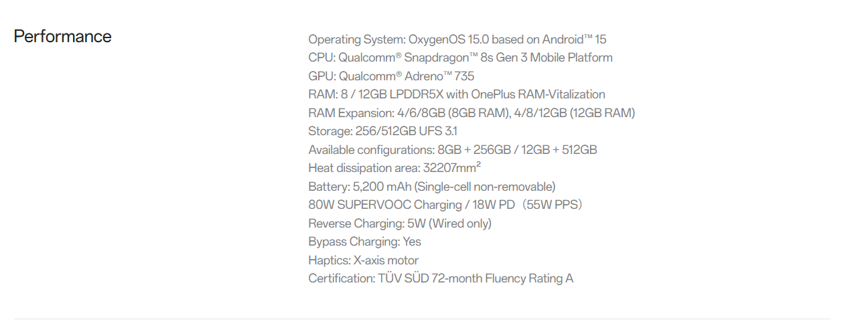Click the Performance section heading
This screenshot has width=868, height=334.
click(x=62, y=36)
